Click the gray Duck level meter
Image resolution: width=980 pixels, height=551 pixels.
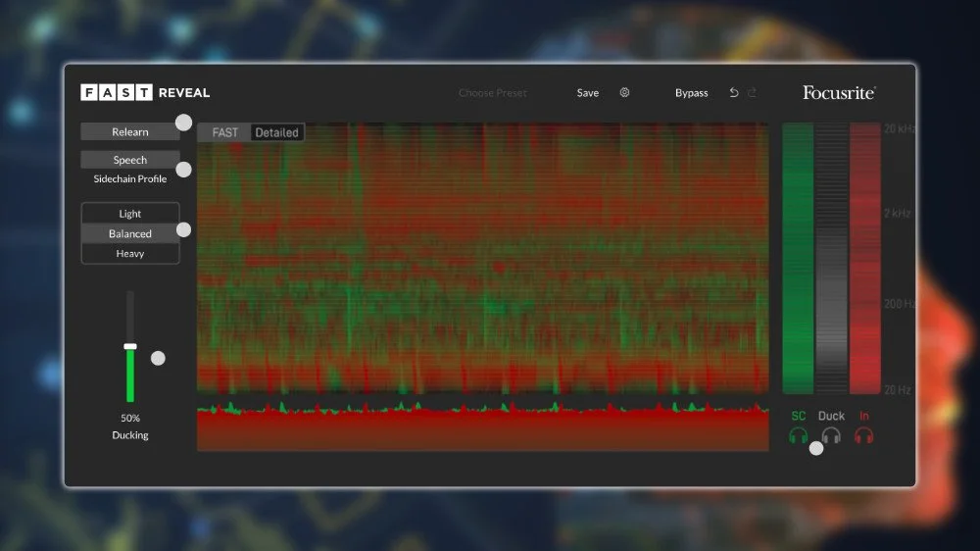[831, 258]
